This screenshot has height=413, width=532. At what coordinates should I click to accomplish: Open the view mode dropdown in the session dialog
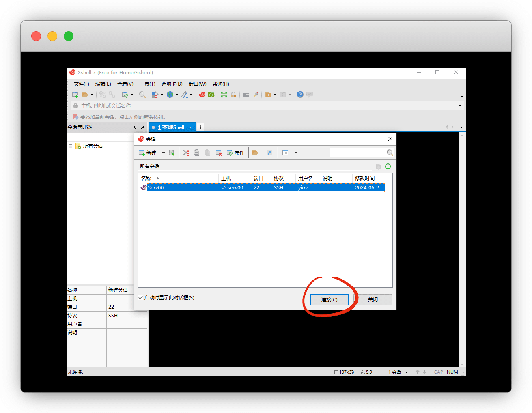(x=296, y=153)
